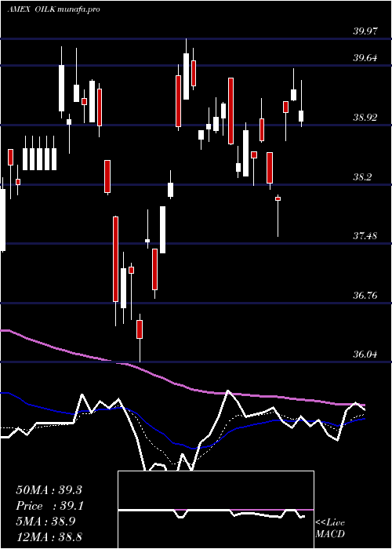This screenshot has height=549, width=392.
Task: Click the AMEX OILK munafa.pro title
Action: click(x=53, y=9)
